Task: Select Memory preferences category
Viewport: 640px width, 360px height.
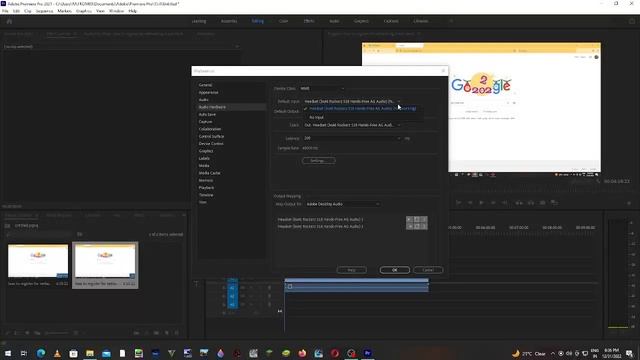Action: click(x=206, y=180)
